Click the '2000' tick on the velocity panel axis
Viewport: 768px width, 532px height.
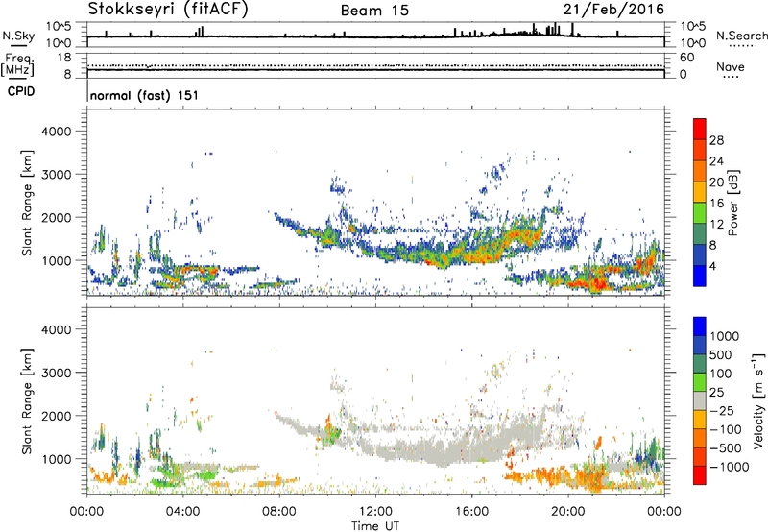(x=56, y=416)
